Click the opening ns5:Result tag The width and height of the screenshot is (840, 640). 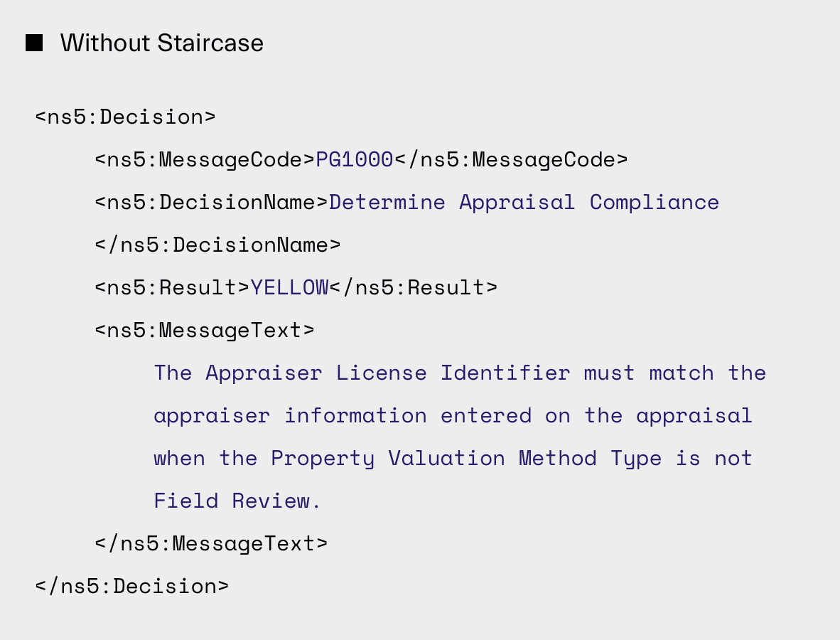tap(173, 288)
